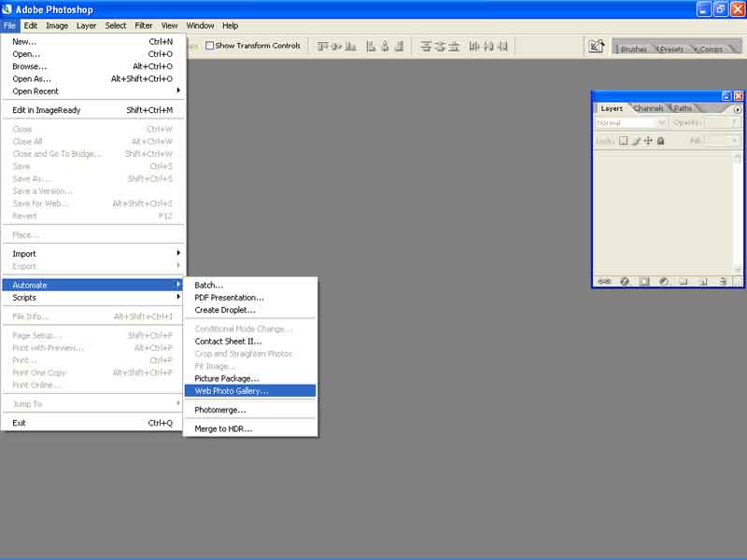Viewport: 747px width, 560px height.
Task: Expand the Scripts submenu
Action: pyautogui.click(x=92, y=297)
